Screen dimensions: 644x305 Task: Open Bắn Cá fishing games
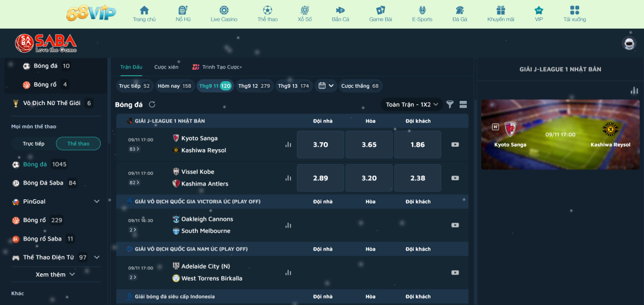[340, 14]
